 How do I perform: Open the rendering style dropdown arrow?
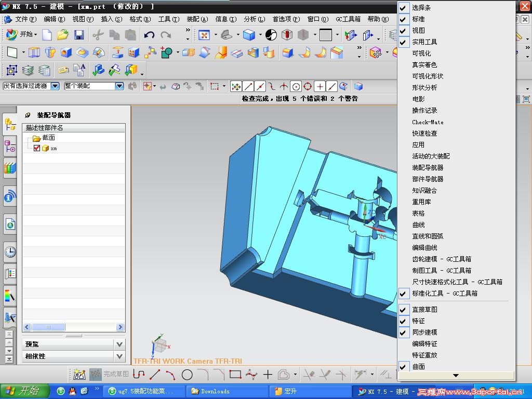pyautogui.click(x=261, y=35)
